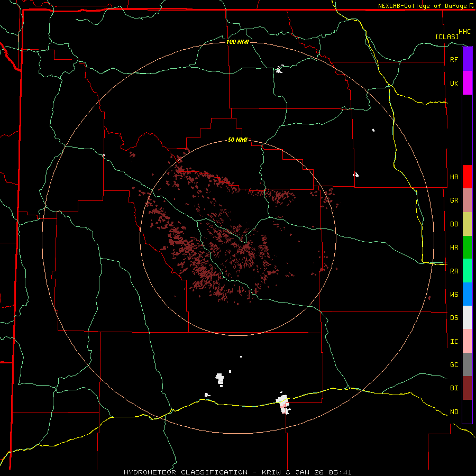Pick the dark green HR legend swatch
Screen dimensions: 476x476
pyautogui.click(x=467, y=248)
